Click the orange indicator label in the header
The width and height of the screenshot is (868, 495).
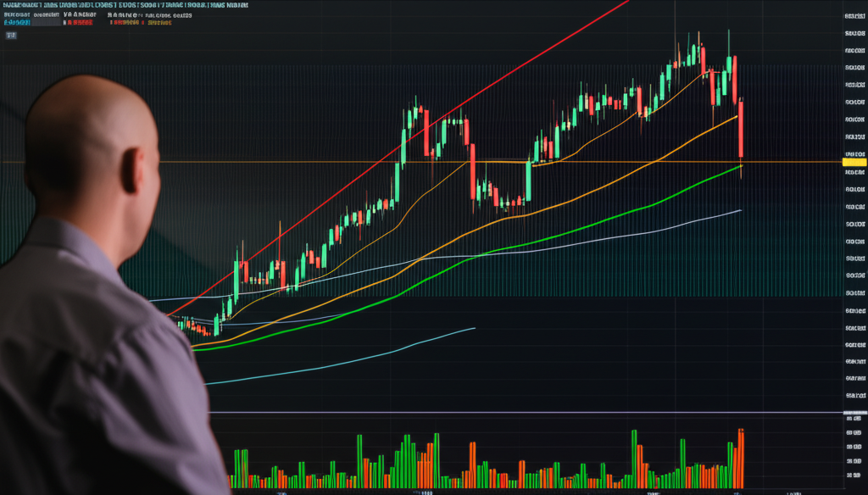coord(159,24)
